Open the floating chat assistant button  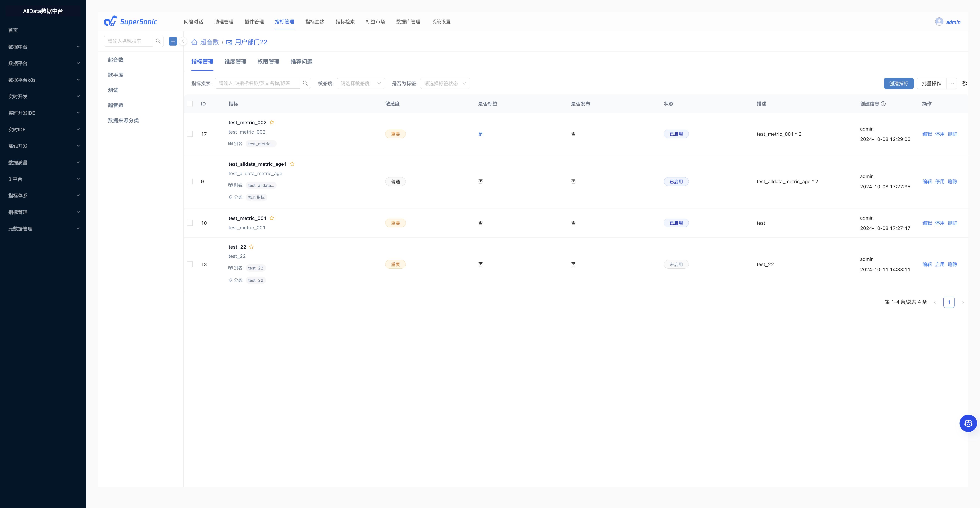click(968, 423)
